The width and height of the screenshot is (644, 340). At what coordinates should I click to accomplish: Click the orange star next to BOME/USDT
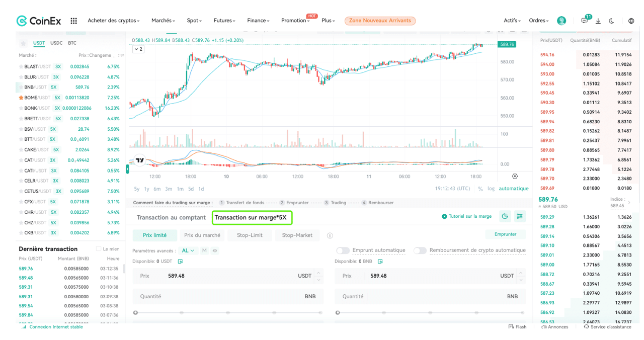[x=21, y=98]
